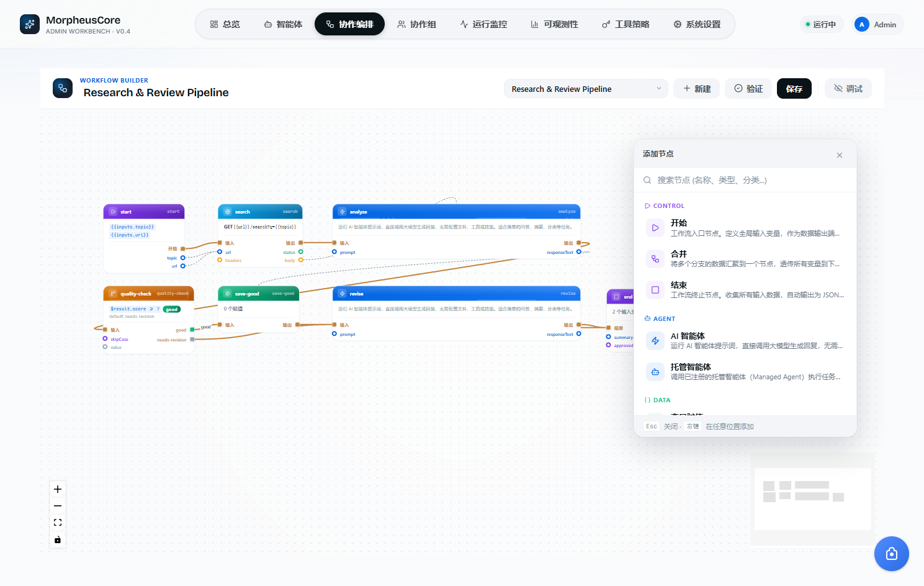
Task: Add the 合并 merge node
Action: [x=745, y=259]
